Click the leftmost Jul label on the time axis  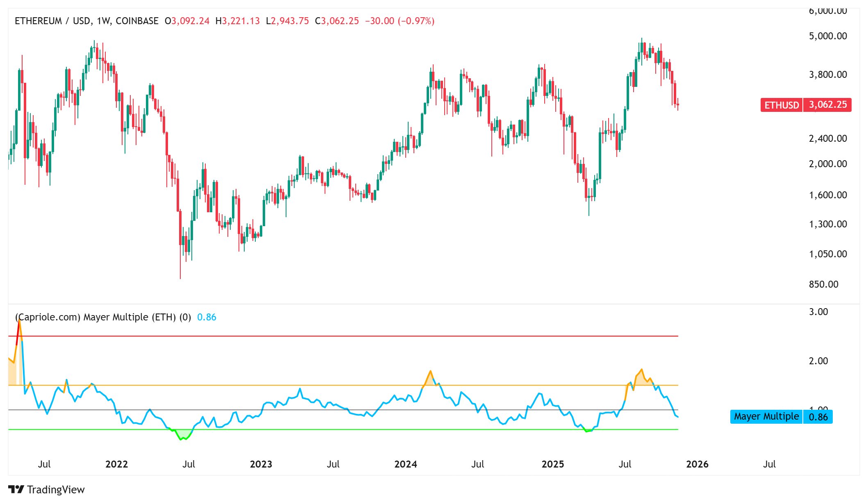pos(45,464)
